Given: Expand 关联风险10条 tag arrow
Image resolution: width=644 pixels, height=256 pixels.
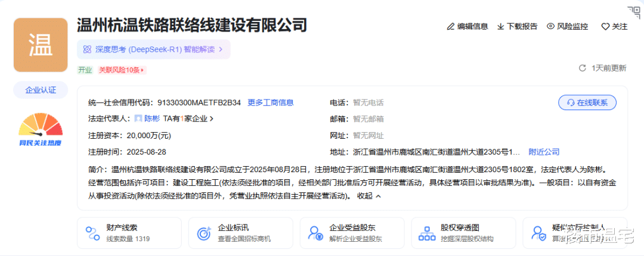Looking at the screenshot, I should click(x=143, y=70).
